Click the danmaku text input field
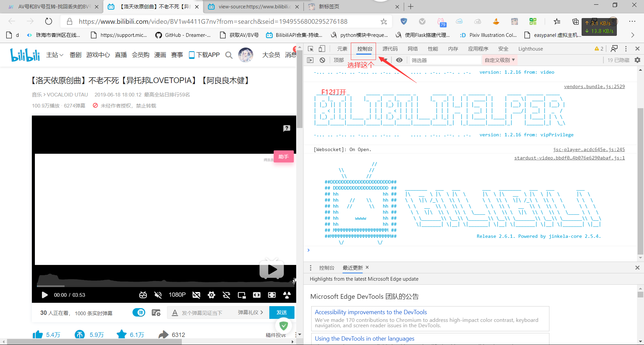The image size is (644, 345). click(x=208, y=313)
